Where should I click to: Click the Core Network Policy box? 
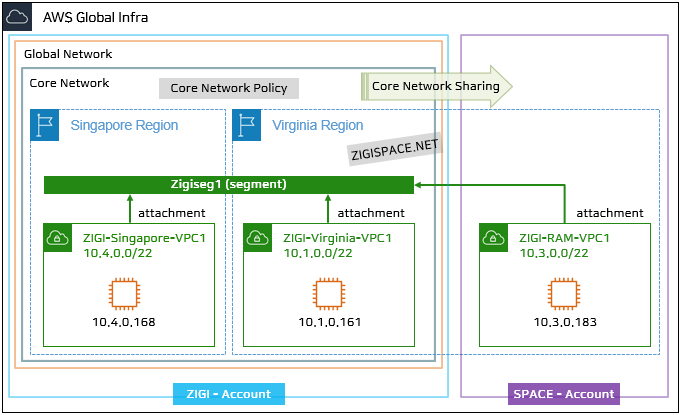click(229, 88)
